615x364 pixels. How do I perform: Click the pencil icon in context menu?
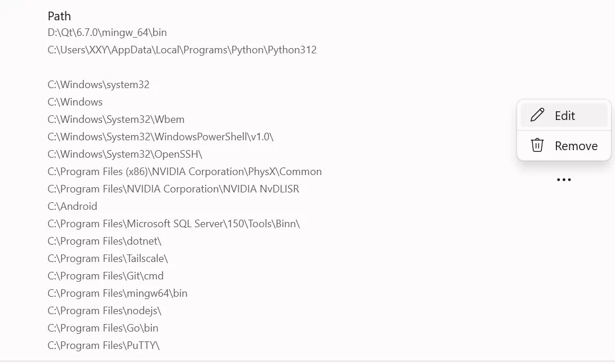coord(537,115)
